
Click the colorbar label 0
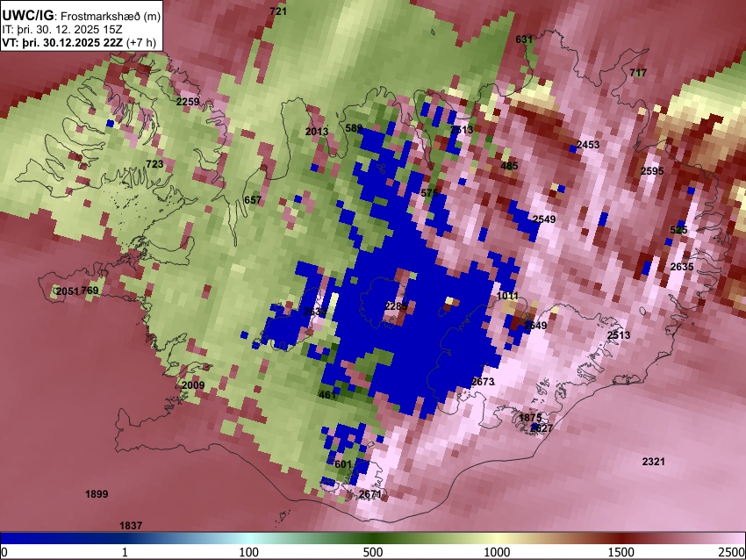(4, 552)
